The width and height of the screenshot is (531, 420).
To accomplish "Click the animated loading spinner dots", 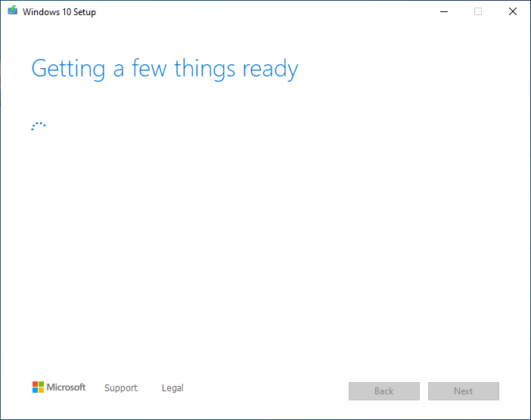I will pyautogui.click(x=39, y=126).
